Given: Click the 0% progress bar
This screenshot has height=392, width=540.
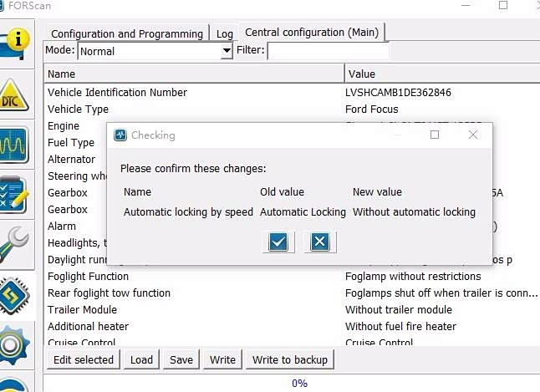Looking at the screenshot, I should (x=292, y=383).
